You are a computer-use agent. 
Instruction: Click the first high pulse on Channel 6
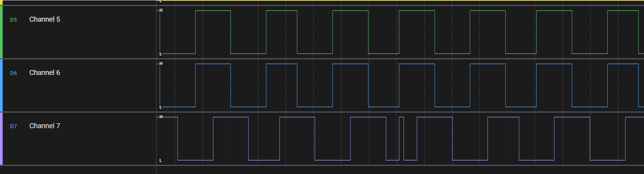[213, 85]
